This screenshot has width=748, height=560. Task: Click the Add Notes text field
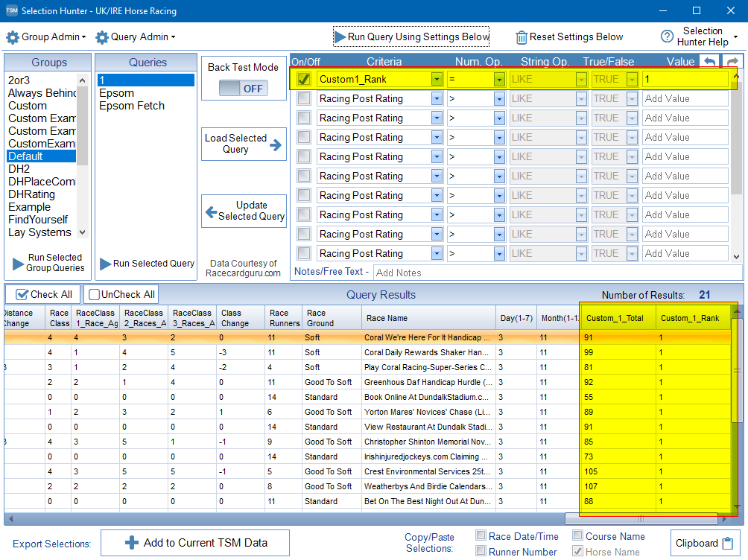pos(551,273)
